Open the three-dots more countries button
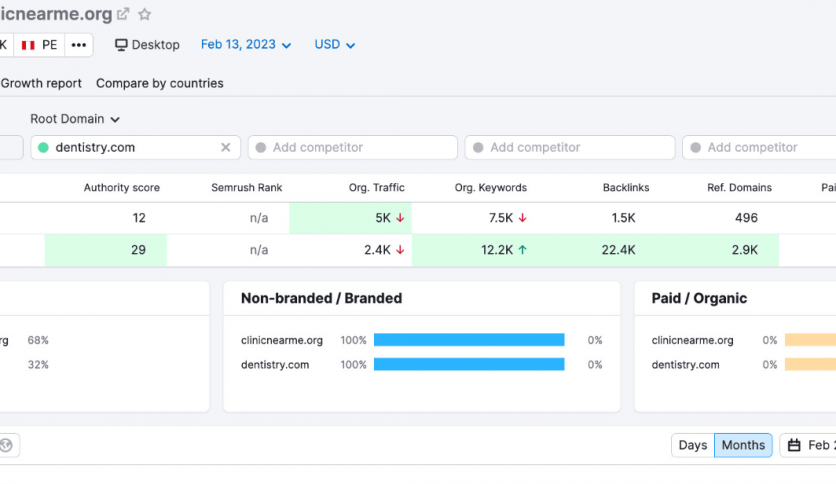The width and height of the screenshot is (836, 484). (79, 45)
